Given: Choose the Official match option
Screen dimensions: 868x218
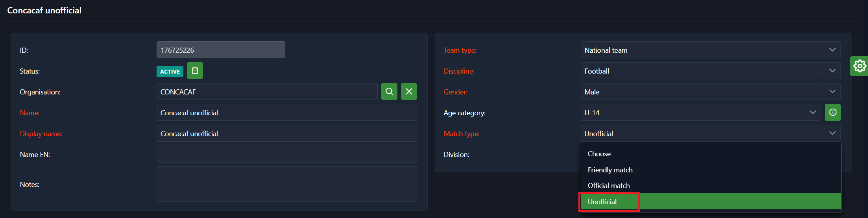Looking at the screenshot, I should coord(609,186).
